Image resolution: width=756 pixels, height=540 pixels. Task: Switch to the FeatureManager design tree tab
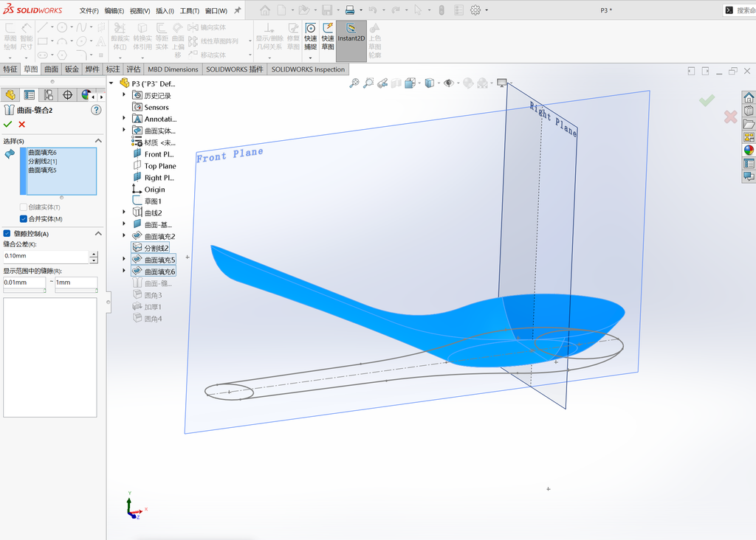[x=10, y=95]
